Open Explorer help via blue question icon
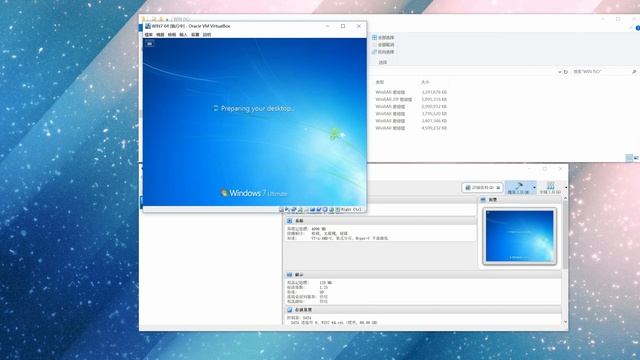 638,28
